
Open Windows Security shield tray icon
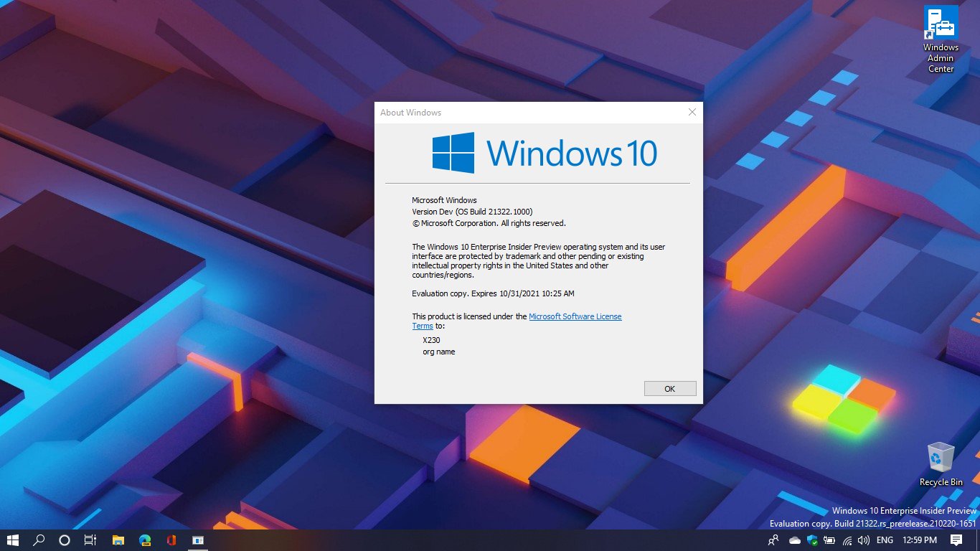pos(812,540)
